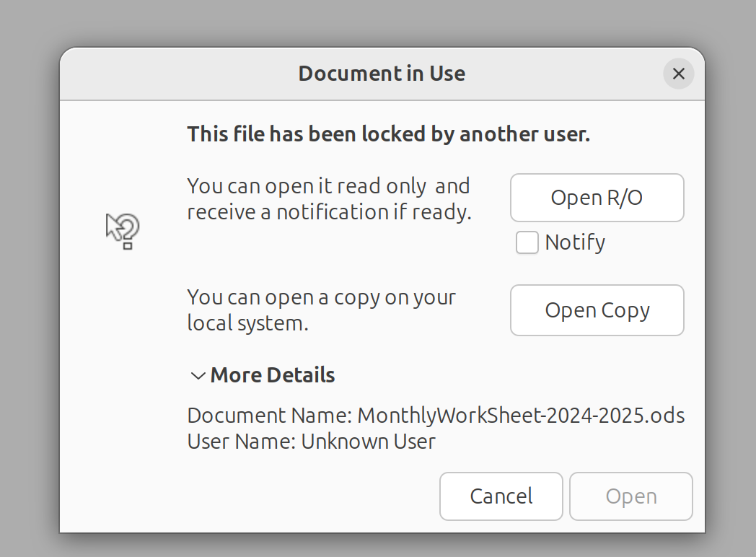756x557 pixels.
Task: Click the greyed-out Open button
Action: pyautogui.click(x=630, y=496)
